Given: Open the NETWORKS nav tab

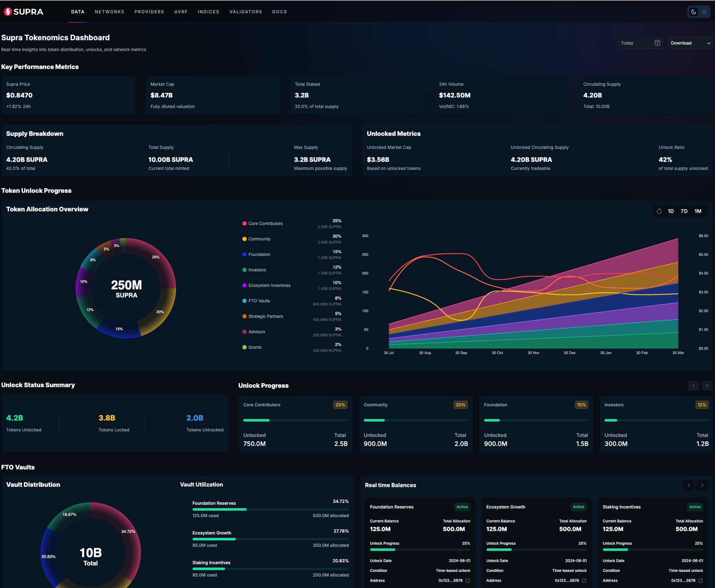Looking at the screenshot, I should [109, 12].
